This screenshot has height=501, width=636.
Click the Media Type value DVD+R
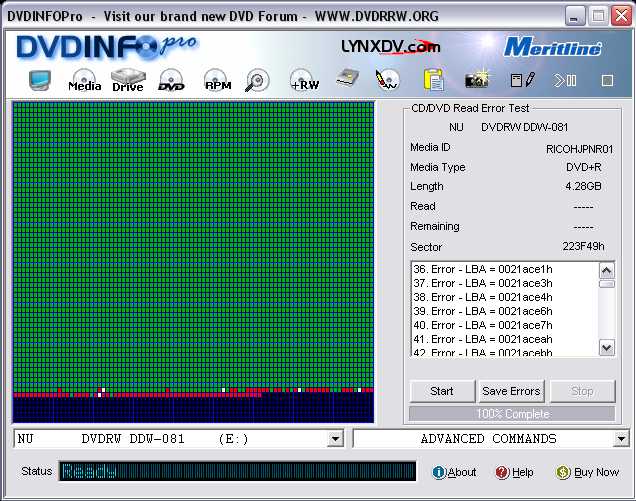tap(584, 167)
